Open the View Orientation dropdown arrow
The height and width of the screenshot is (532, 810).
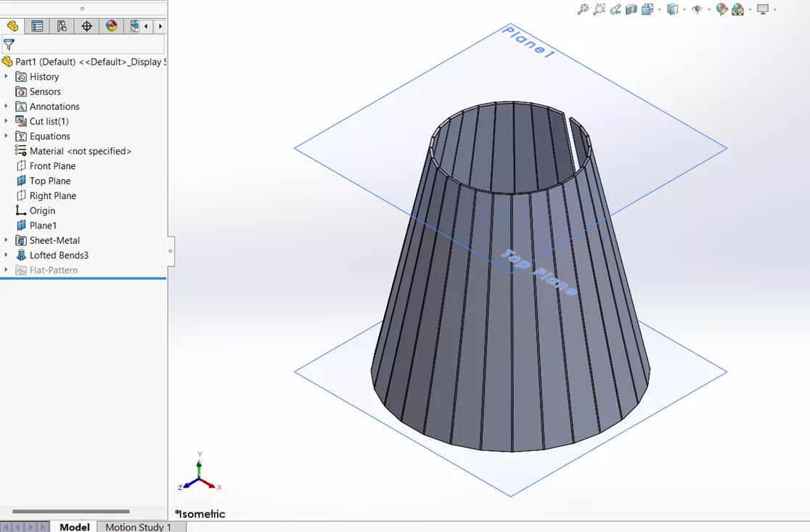pyautogui.click(x=660, y=10)
